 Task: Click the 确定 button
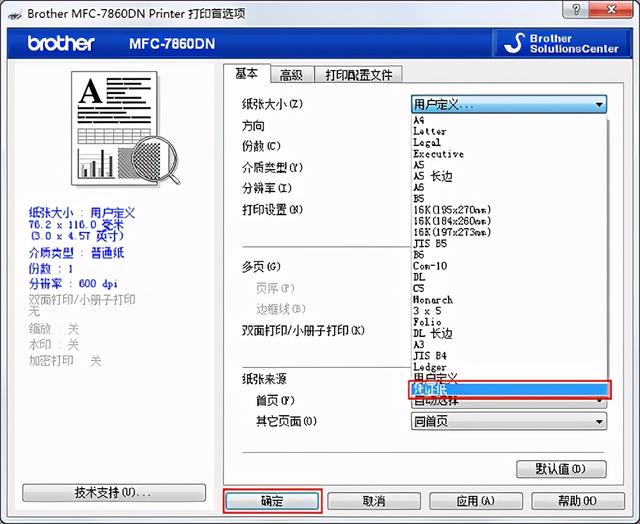[x=272, y=501]
